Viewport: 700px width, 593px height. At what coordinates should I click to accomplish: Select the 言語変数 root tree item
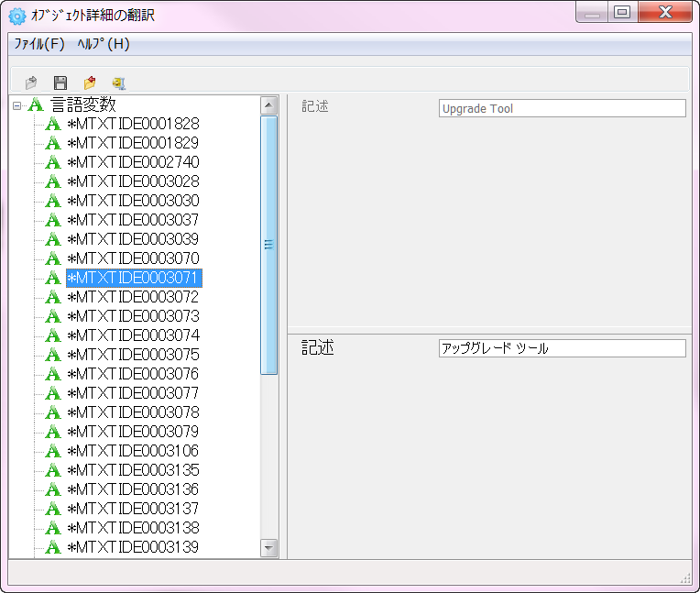coord(83,104)
